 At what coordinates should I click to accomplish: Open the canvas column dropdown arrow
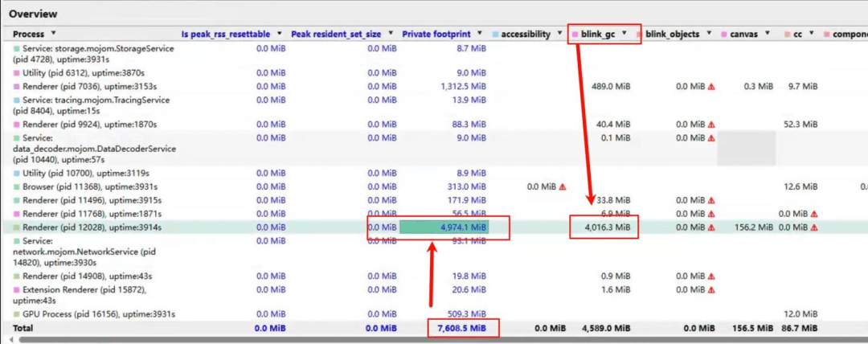[766, 35]
